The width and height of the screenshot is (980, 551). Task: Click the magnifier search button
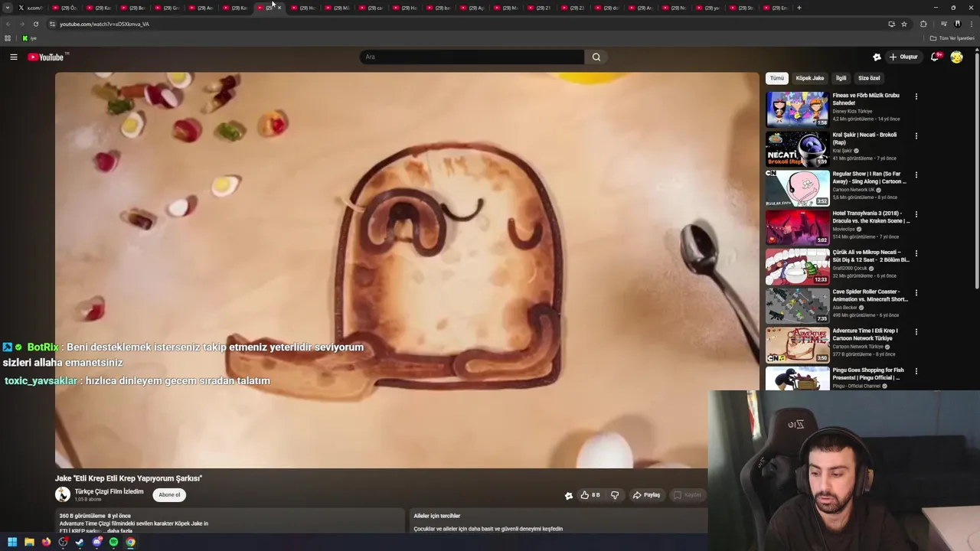coord(596,57)
